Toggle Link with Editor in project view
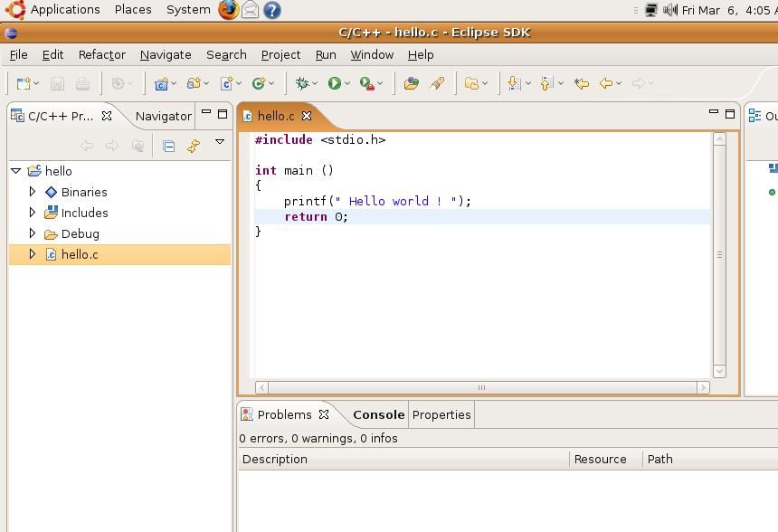Image resolution: width=778 pixels, height=532 pixels. click(x=194, y=145)
